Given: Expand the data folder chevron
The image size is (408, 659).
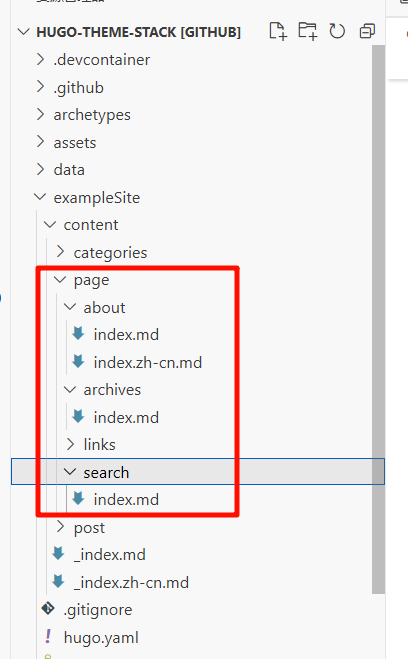Looking at the screenshot, I should (40, 169).
